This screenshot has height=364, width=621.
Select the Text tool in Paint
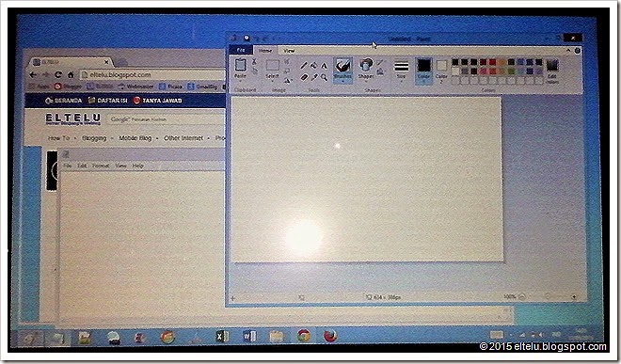click(324, 65)
